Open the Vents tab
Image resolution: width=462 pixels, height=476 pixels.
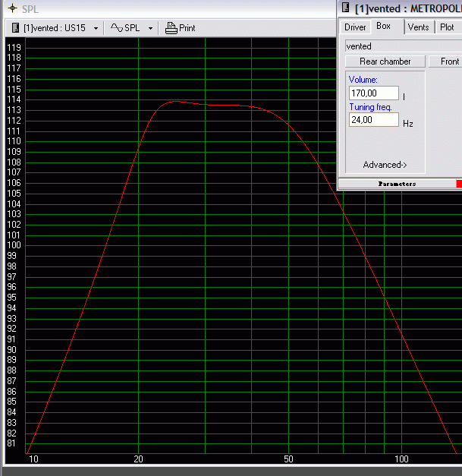[418, 27]
